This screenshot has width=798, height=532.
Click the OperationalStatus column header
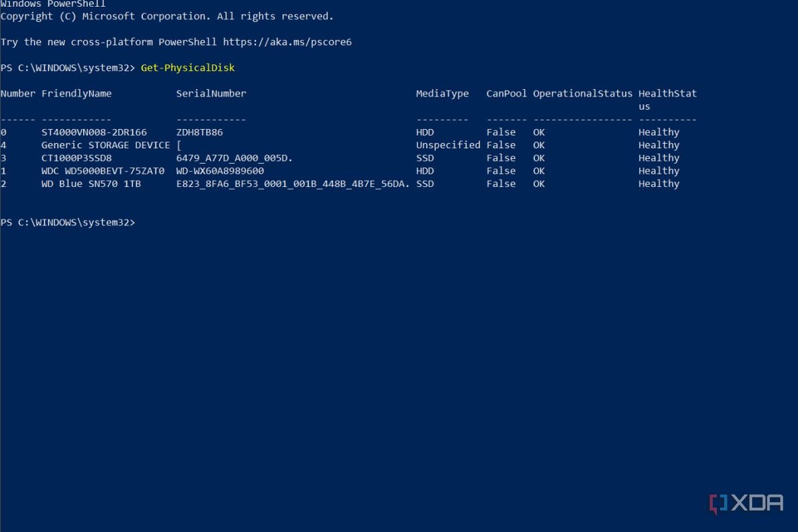(583, 94)
